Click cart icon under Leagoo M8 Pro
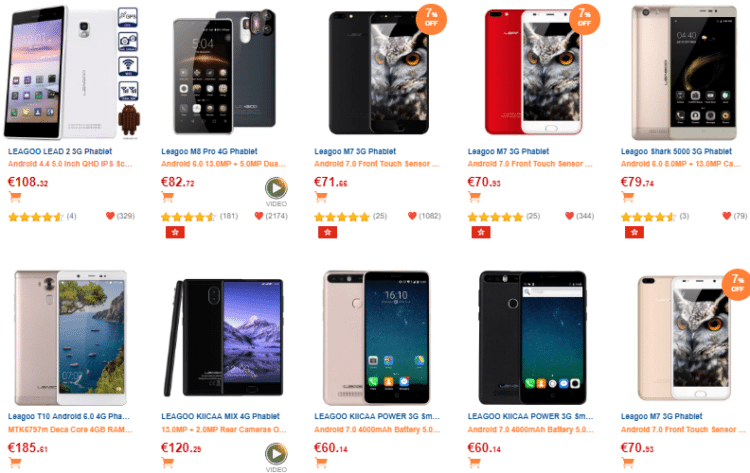 (167, 196)
